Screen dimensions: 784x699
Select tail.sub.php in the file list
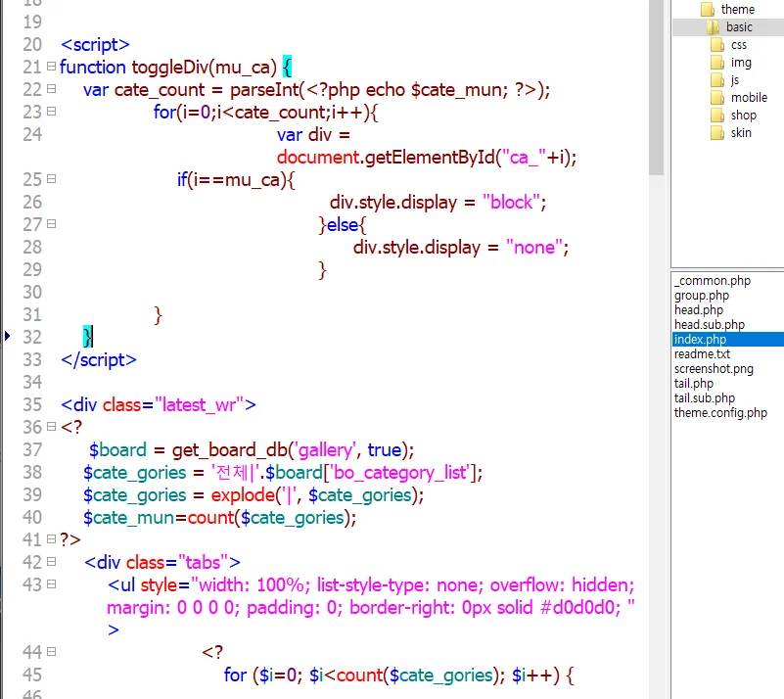pyautogui.click(x=705, y=398)
